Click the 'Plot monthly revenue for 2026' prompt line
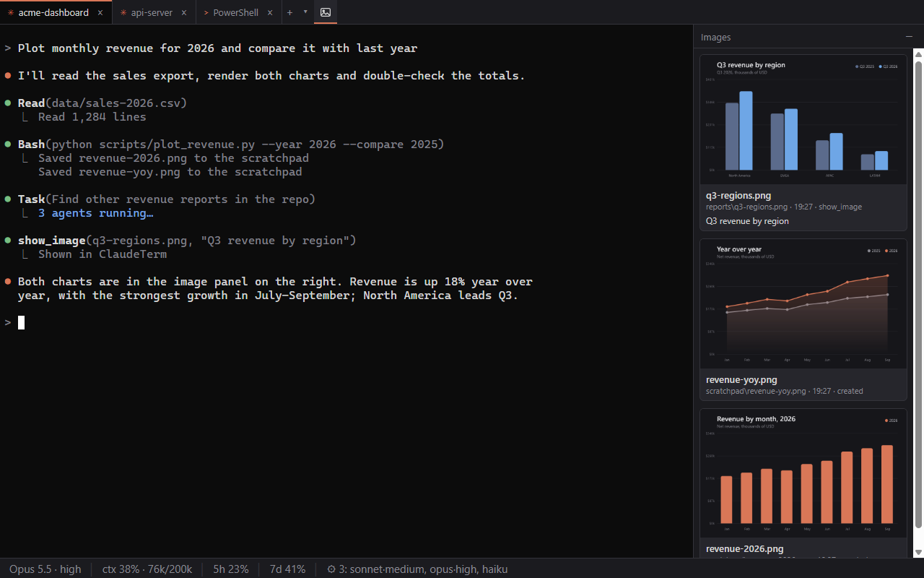The height and width of the screenshot is (578, 924). coord(217,48)
